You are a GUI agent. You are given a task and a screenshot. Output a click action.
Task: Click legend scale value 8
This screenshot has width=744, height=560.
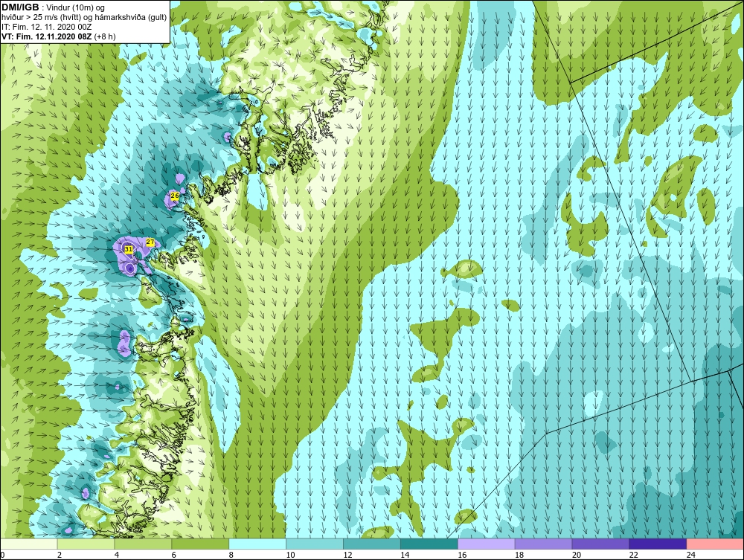[231, 555]
